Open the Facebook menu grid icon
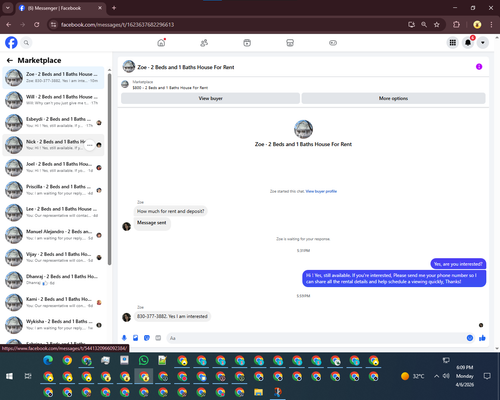500x400 pixels. (x=453, y=43)
